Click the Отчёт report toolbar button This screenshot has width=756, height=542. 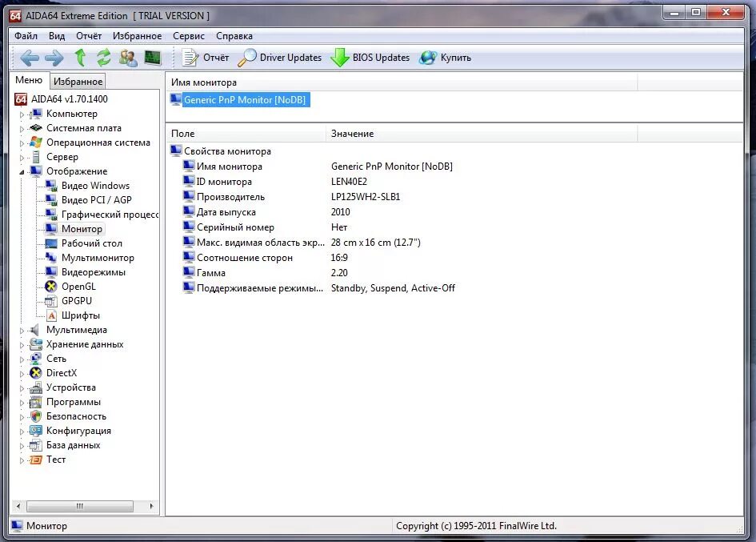205,58
